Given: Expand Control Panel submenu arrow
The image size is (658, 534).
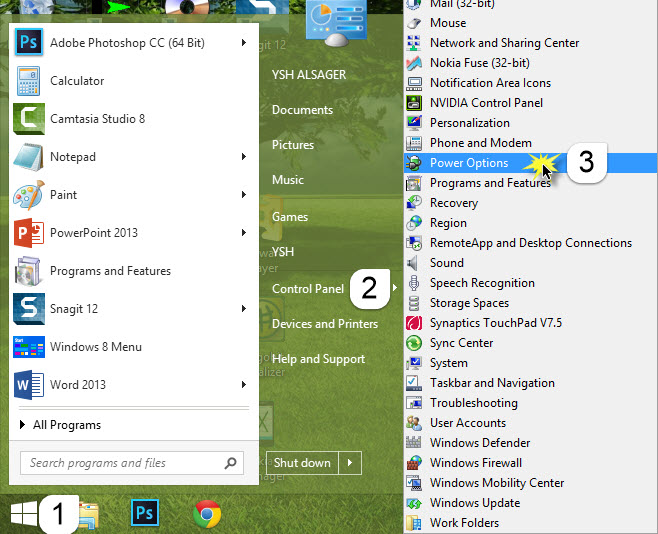Looking at the screenshot, I should point(395,288).
